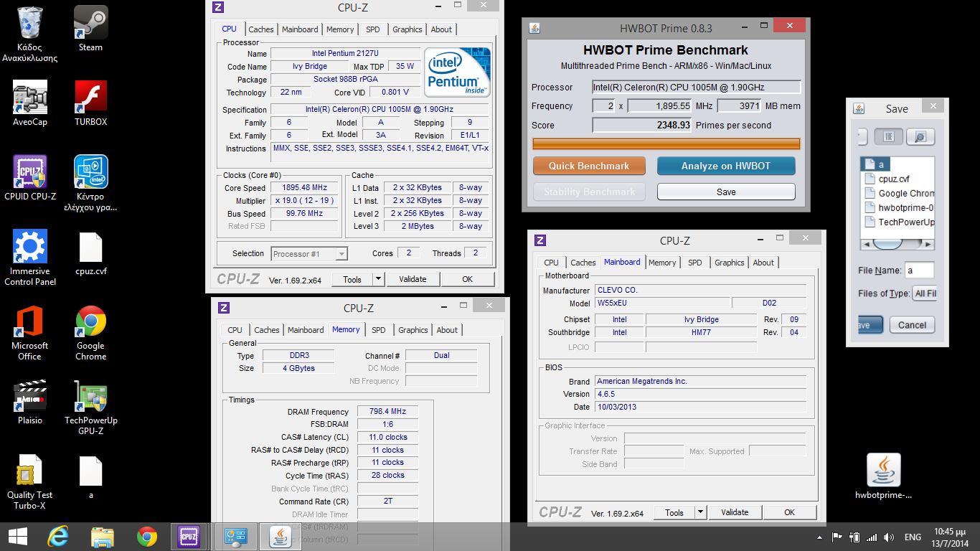Select cpuz.cvf in the Save file list
Screen dimensions: 980x551
tap(894, 179)
